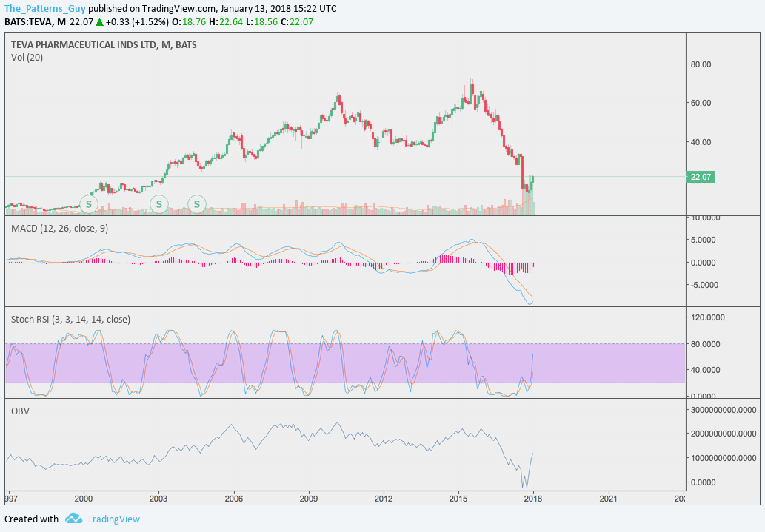Click the 2018 year label on the time axis
The width and height of the screenshot is (765, 532).
click(533, 499)
